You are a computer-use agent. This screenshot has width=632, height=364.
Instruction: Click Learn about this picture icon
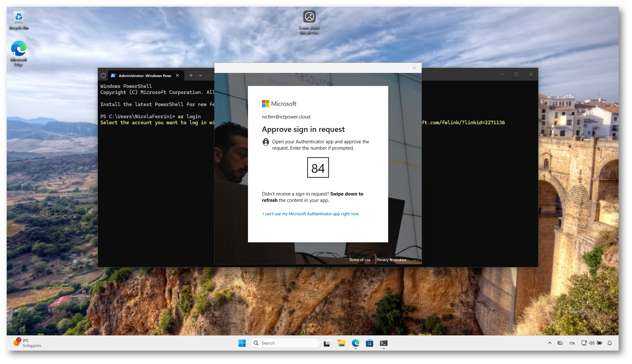[309, 21]
